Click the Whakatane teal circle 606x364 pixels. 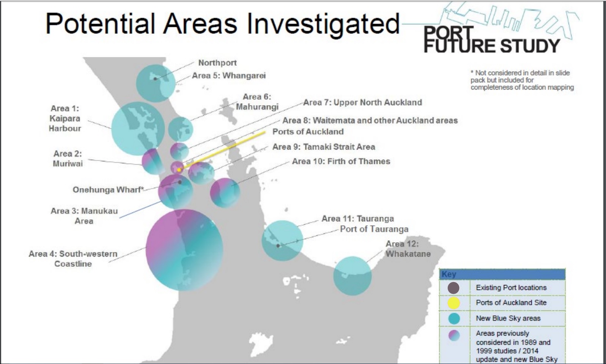(352, 276)
